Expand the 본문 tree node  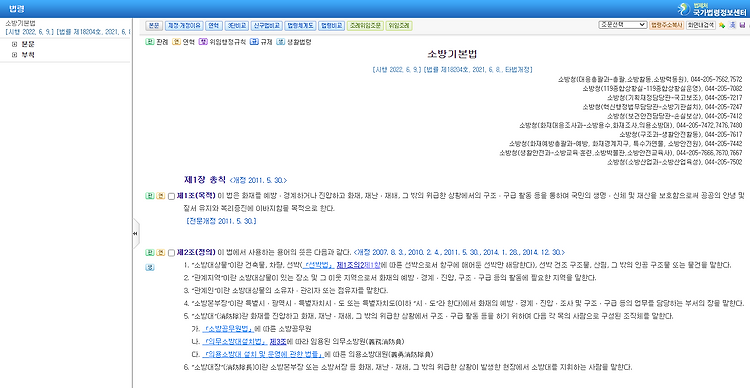pyautogui.click(x=14, y=44)
